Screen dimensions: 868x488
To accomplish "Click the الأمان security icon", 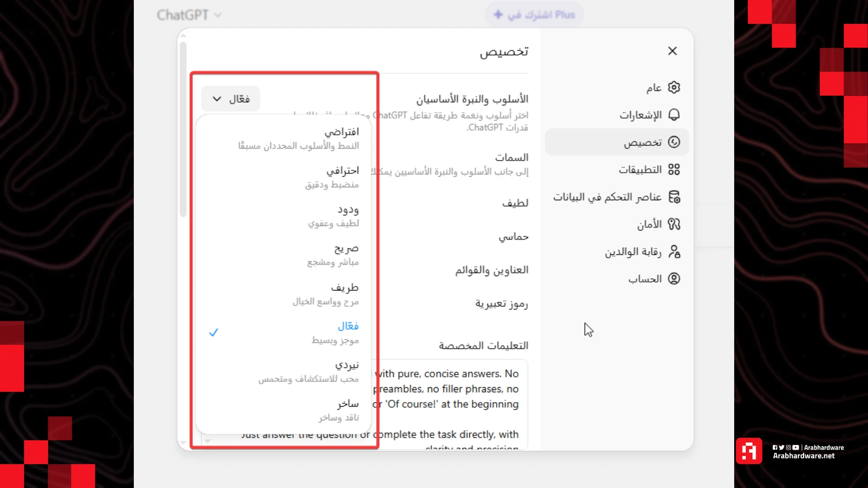I will tap(675, 225).
